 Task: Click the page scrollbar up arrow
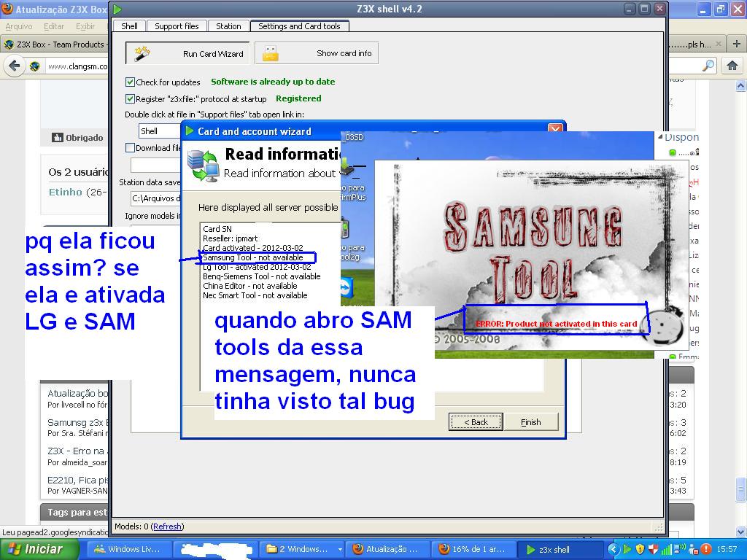[x=741, y=86]
